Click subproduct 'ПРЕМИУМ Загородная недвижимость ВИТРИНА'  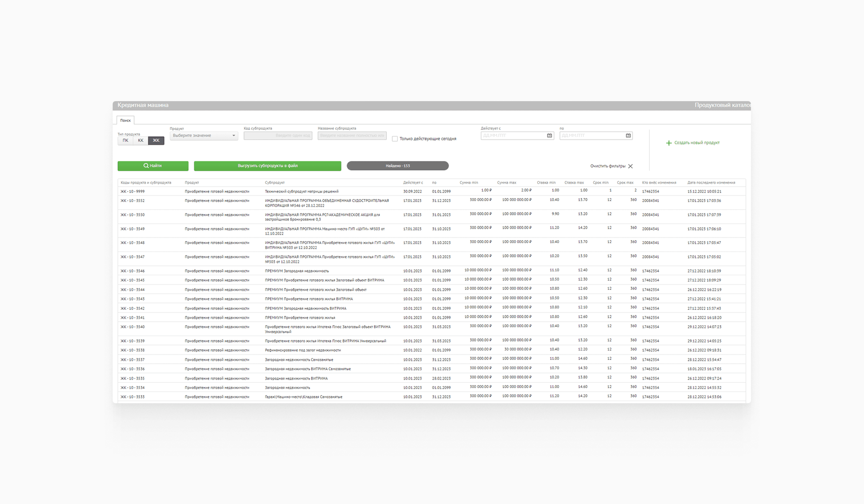point(306,308)
